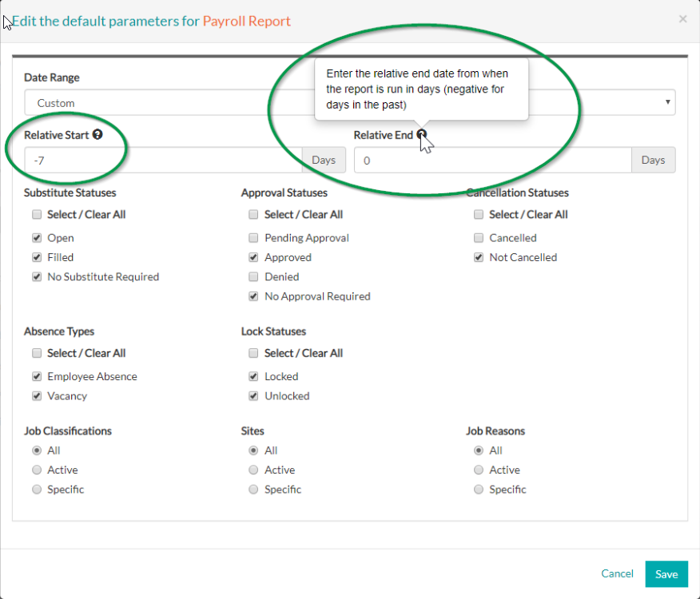Select Active under Job Classifications
The height and width of the screenshot is (599, 700).
[36, 470]
